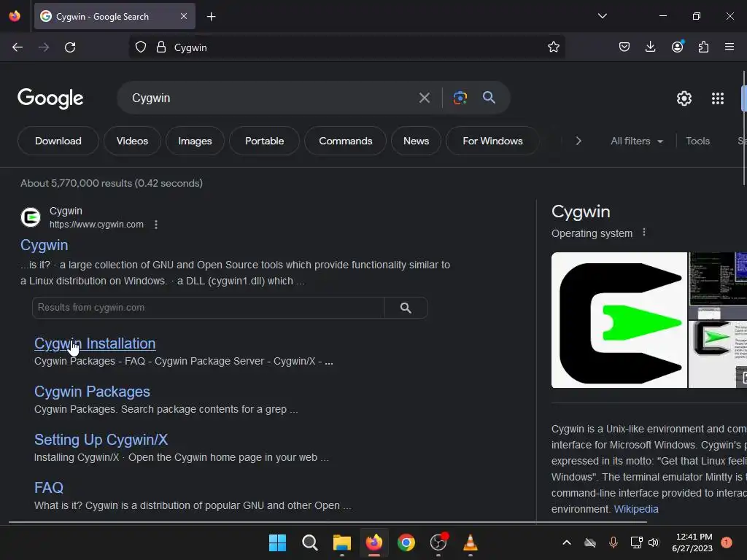
Task: Open the main Cygwin result title link
Action: click(x=44, y=245)
